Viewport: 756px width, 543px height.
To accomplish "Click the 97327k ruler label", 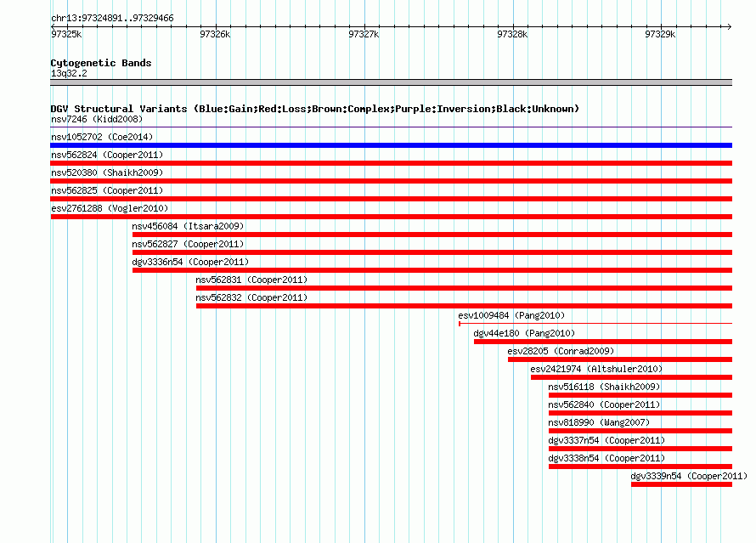I will (364, 34).
